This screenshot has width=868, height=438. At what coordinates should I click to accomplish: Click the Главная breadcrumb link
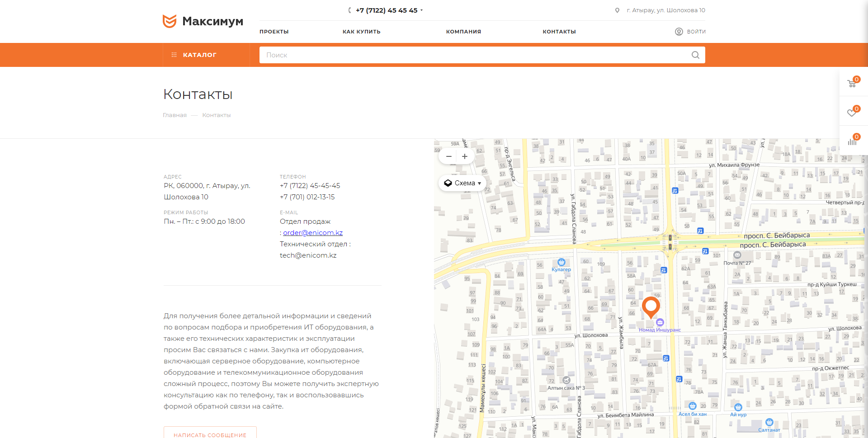point(175,115)
